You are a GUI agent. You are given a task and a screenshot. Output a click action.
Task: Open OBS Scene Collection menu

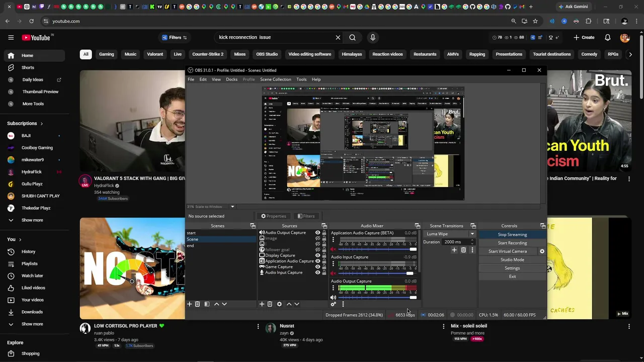point(276,79)
